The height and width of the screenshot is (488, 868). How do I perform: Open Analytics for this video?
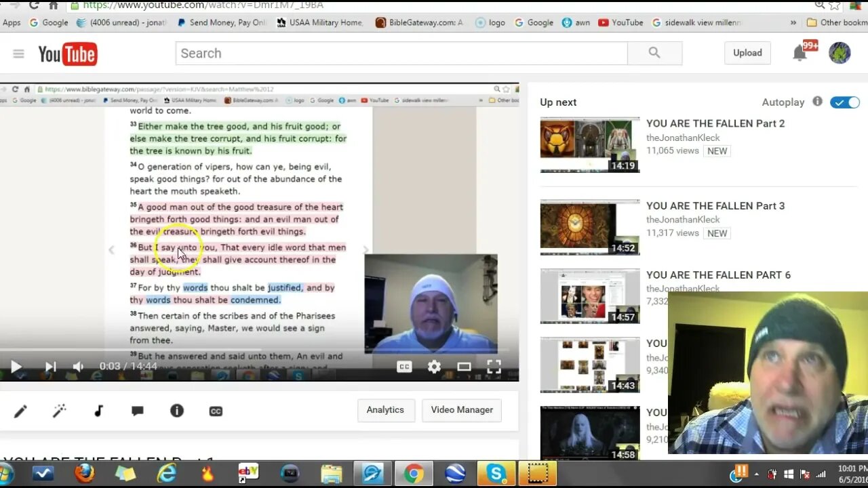[385, 410]
